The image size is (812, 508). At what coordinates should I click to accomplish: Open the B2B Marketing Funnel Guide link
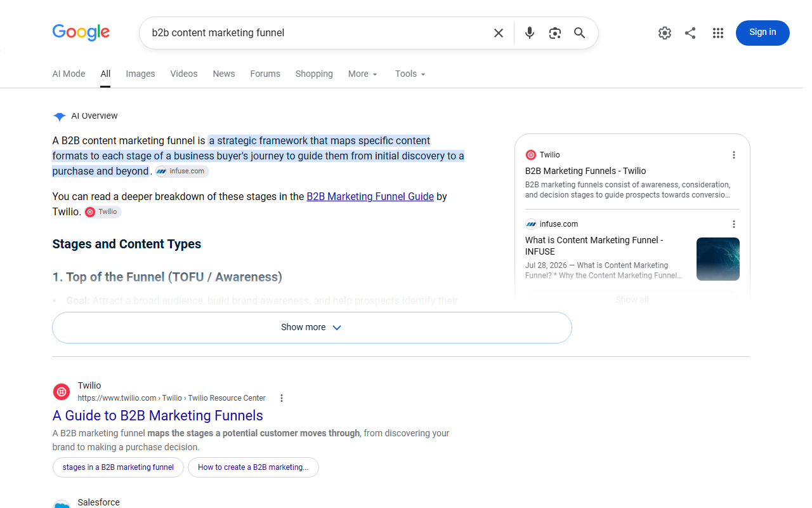coord(370,197)
